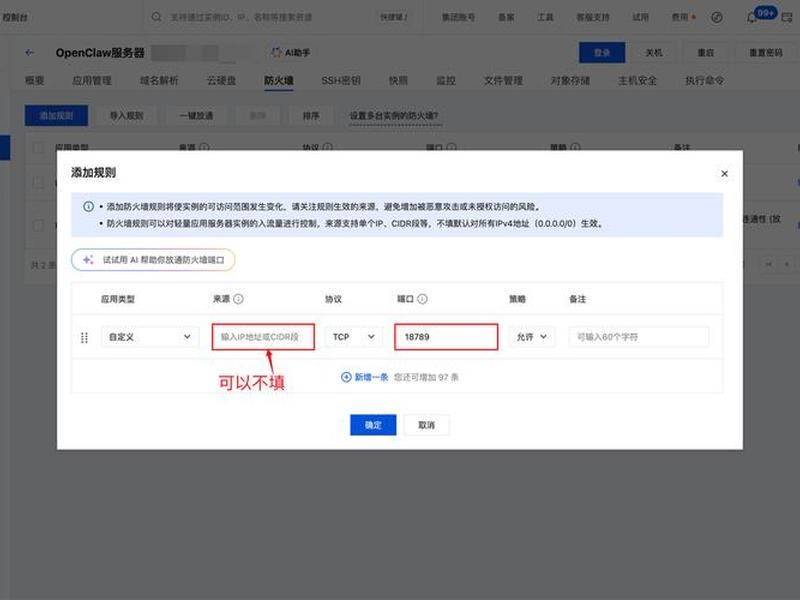
Task: Click 试试用 AI 帮助你放通防火墙端口 button
Action: (x=153, y=260)
